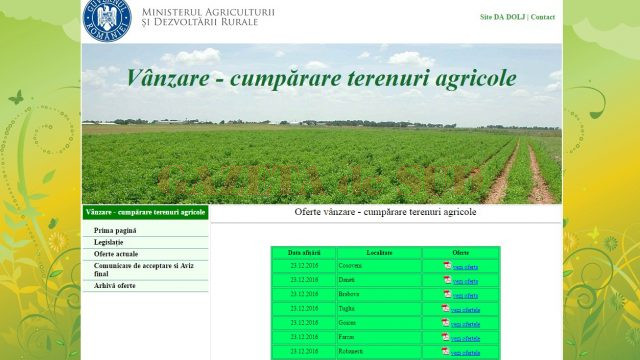640x360 pixels.
Task: Select the Coșoveni locality cell
Action: (x=379, y=266)
